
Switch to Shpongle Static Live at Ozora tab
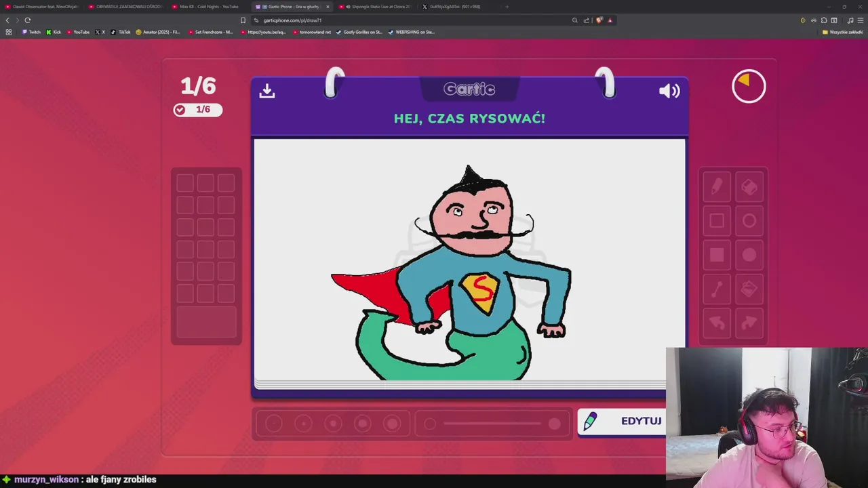(x=377, y=7)
